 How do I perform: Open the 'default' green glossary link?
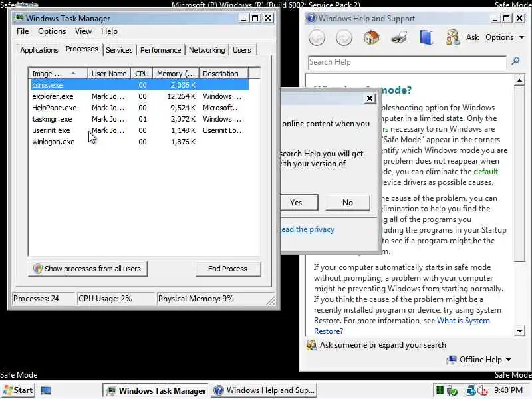click(486, 172)
